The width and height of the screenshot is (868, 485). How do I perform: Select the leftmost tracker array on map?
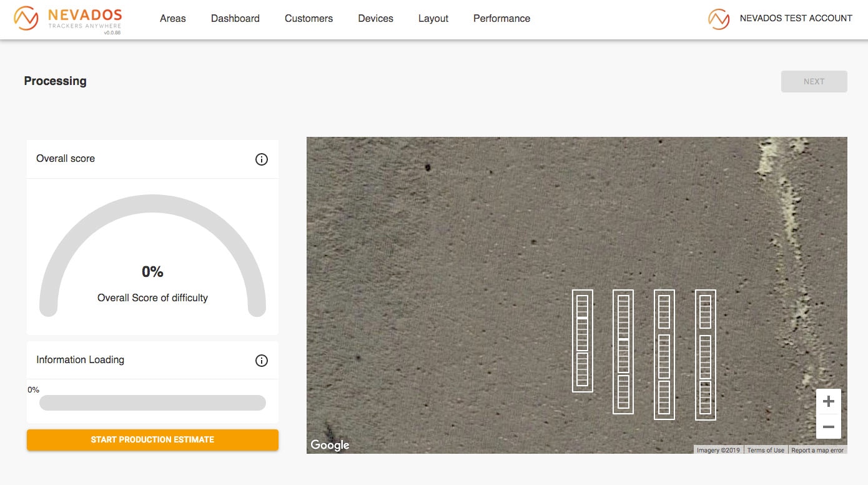[583, 341]
